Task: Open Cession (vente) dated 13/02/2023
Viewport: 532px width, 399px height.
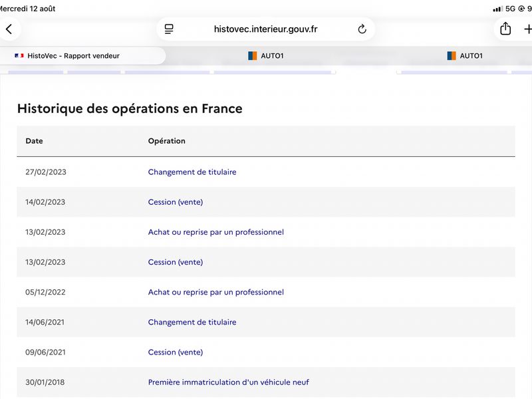Action: [x=176, y=262]
